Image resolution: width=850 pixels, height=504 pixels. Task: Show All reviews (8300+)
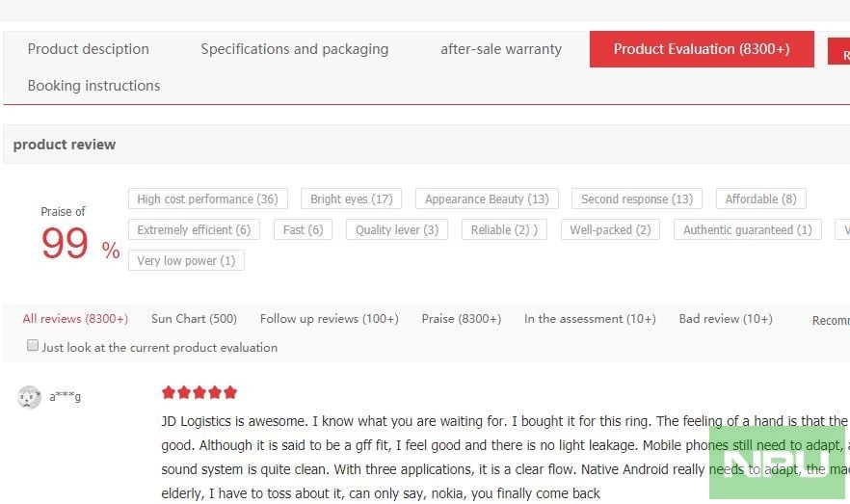pos(75,319)
